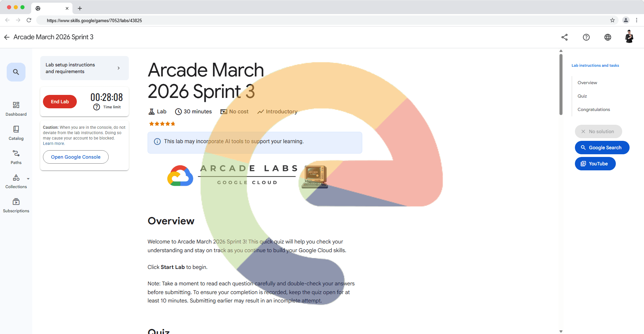Click the 30 minutes clock icon
Viewport: 644px width, 334px height.
[x=178, y=112]
